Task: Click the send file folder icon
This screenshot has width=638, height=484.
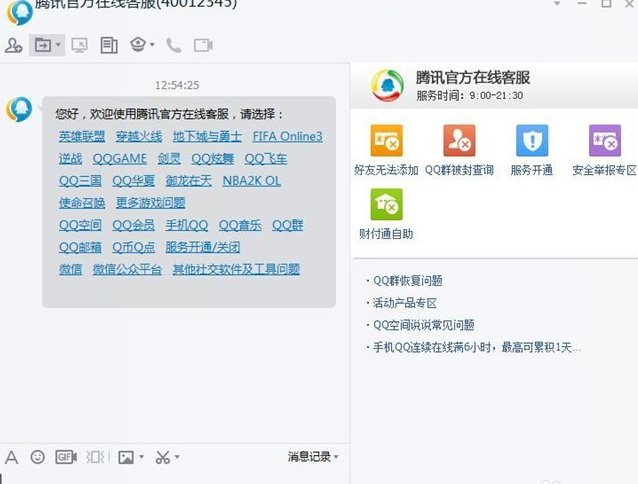Action: coord(43,45)
